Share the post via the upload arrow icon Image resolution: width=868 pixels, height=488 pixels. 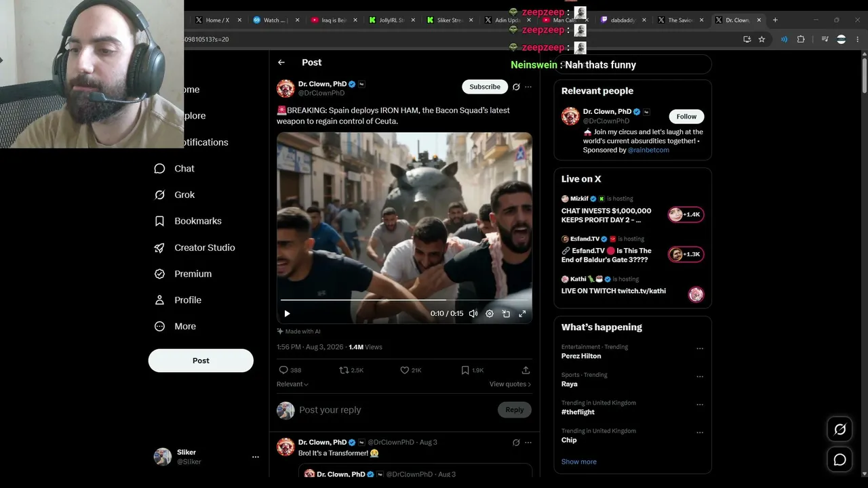click(526, 370)
